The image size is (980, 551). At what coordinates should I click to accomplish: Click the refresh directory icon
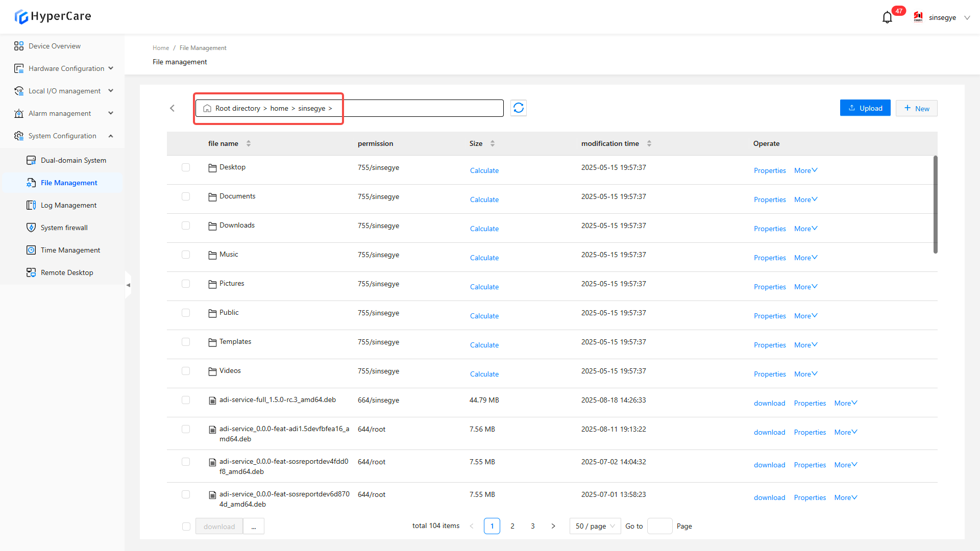519,108
